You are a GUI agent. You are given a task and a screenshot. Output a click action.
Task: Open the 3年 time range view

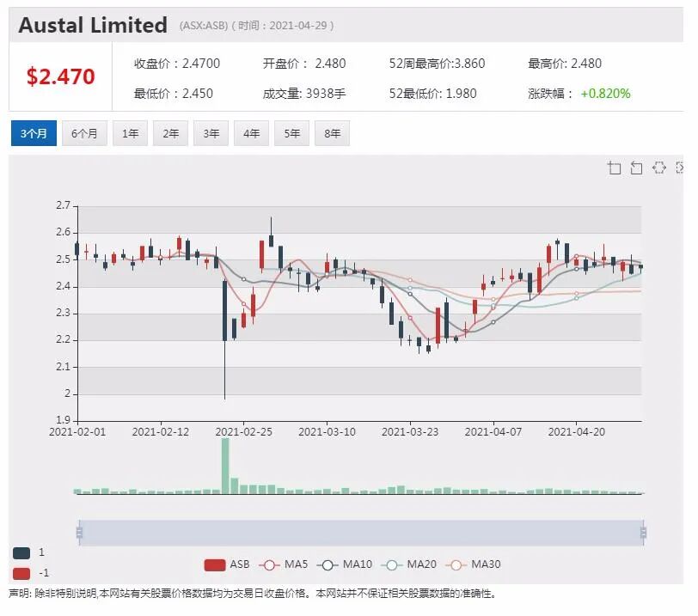(211, 133)
